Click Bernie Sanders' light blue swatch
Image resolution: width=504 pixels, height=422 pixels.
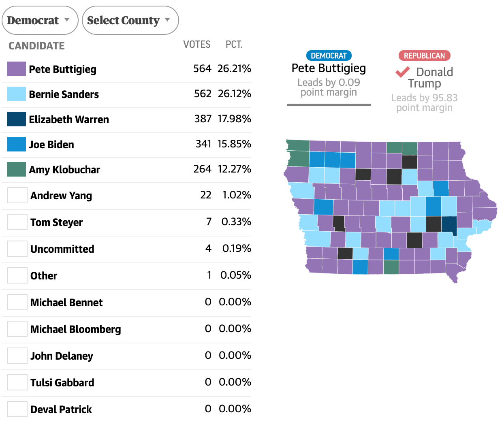17,94
